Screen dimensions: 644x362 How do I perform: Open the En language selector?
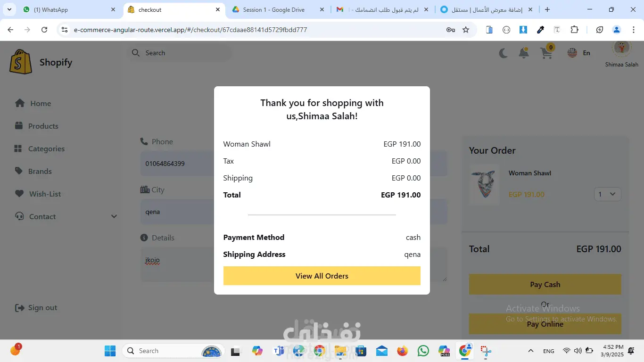point(579,53)
